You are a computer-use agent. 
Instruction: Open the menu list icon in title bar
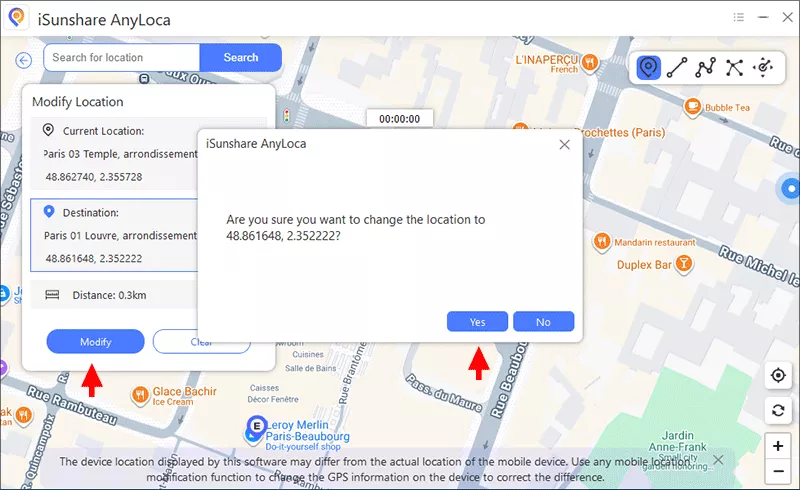point(738,17)
